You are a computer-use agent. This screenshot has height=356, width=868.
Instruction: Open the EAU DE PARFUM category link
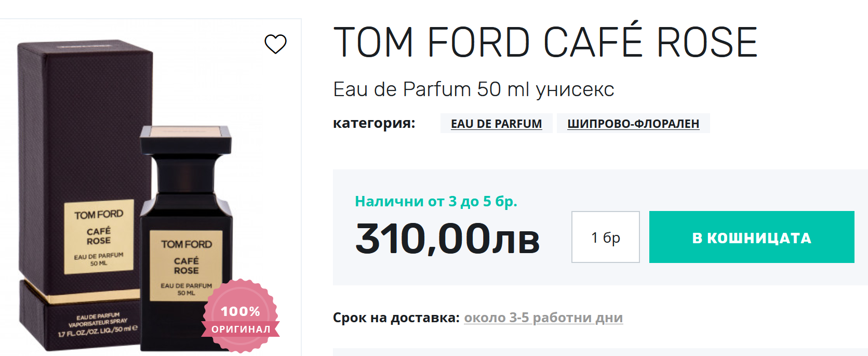[x=496, y=124]
